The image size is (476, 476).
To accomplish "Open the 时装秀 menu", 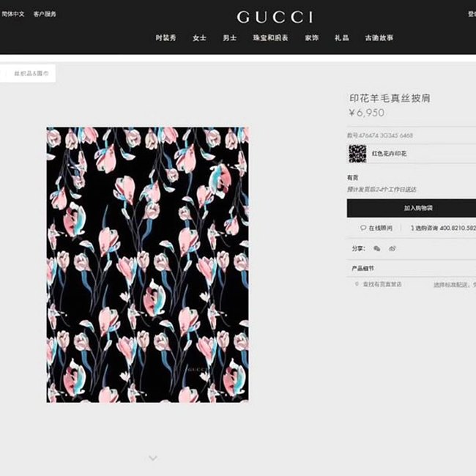I will [x=166, y=38].
